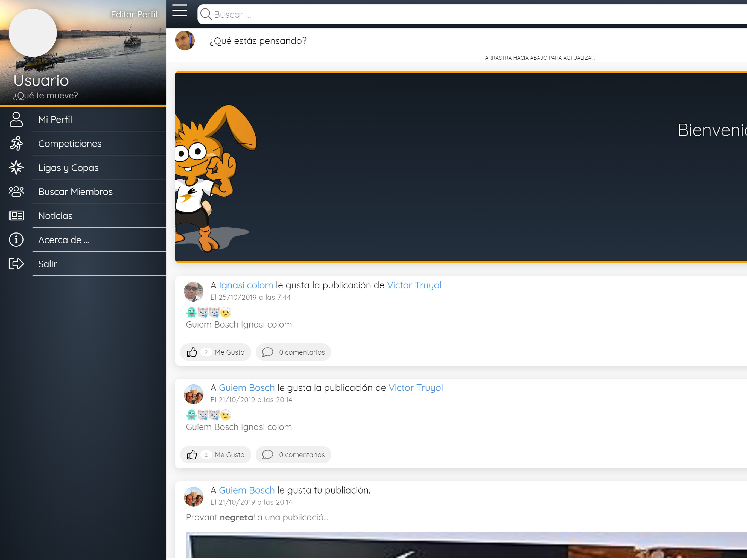This screenshot has height=560, width=747.
Task: Open comments on second Victor Truyol post
Action: (x=293, y=455)
